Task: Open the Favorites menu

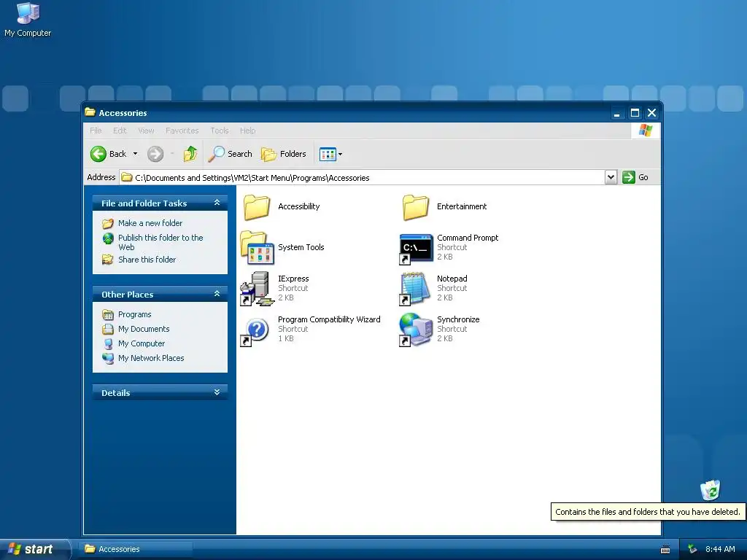Action: tap(182, 131)
